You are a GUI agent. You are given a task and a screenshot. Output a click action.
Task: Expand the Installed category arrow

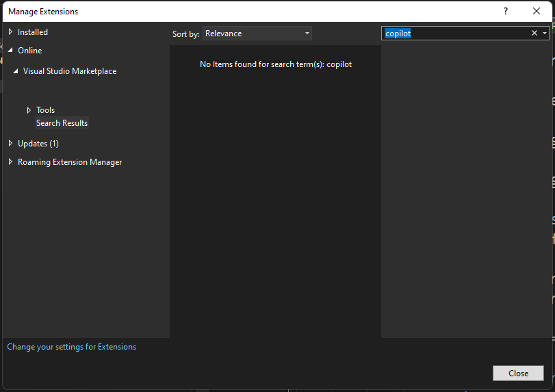(x=10, y=32)
